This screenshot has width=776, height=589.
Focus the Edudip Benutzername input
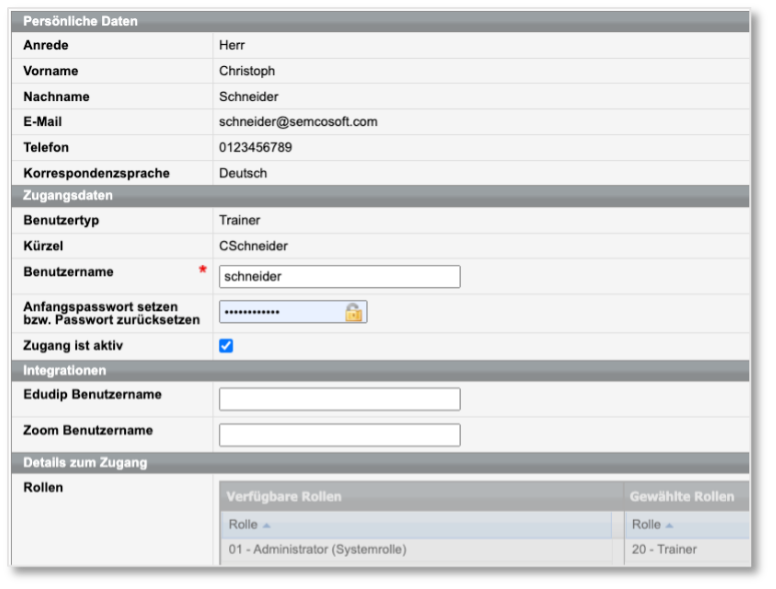tap(339, 399)
